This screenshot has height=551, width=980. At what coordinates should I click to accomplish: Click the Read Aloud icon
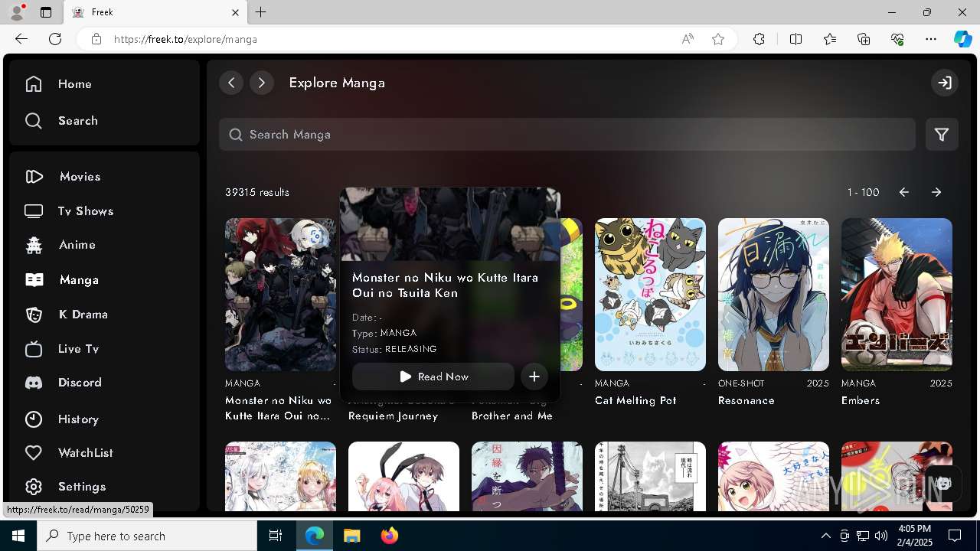pos(688,39)
